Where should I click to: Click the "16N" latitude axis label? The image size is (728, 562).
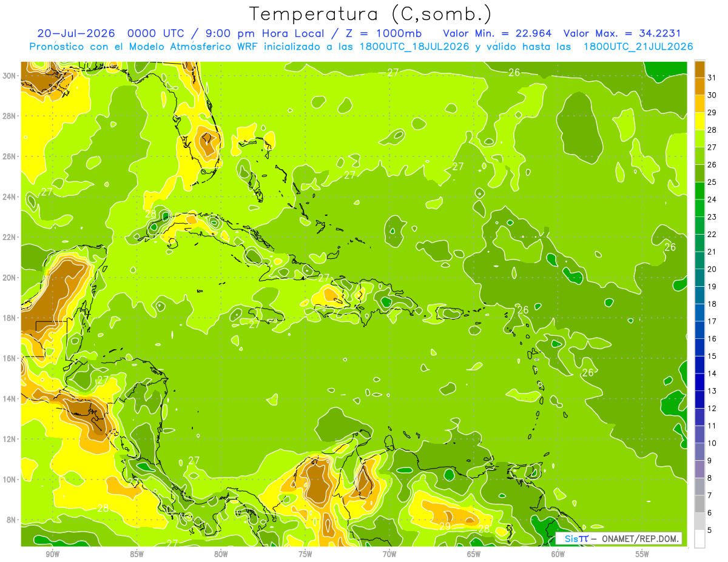point(10,358)
